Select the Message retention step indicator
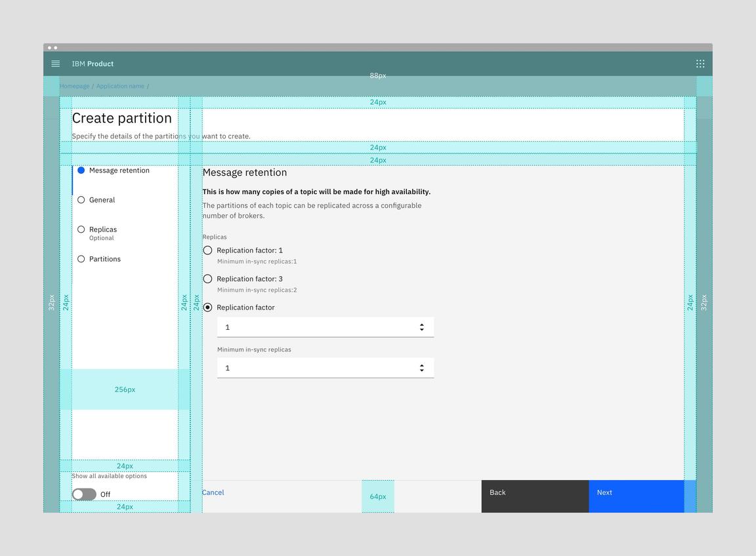The image size is (756, 556). (81, 170)
